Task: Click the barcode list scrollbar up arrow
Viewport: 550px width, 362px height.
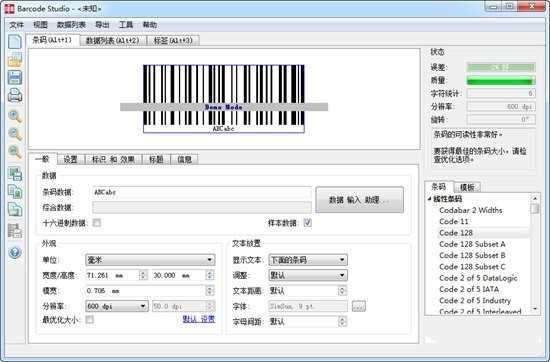Action: coord(535,199)
